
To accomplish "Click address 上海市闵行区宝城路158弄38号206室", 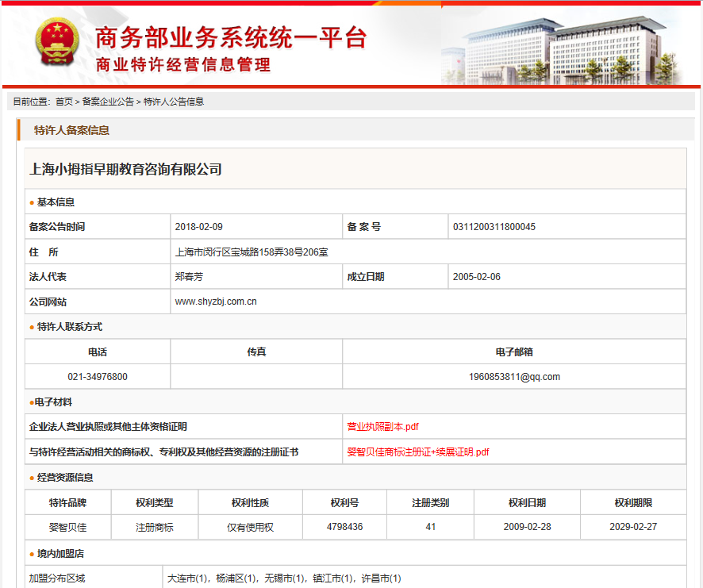I will point(252,252).
